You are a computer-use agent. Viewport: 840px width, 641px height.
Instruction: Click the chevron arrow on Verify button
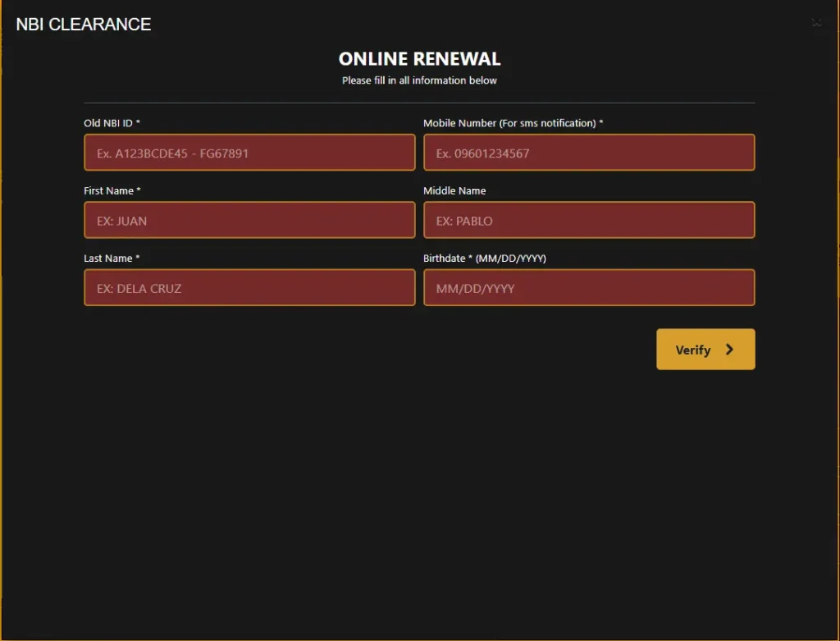click(729, 350)
